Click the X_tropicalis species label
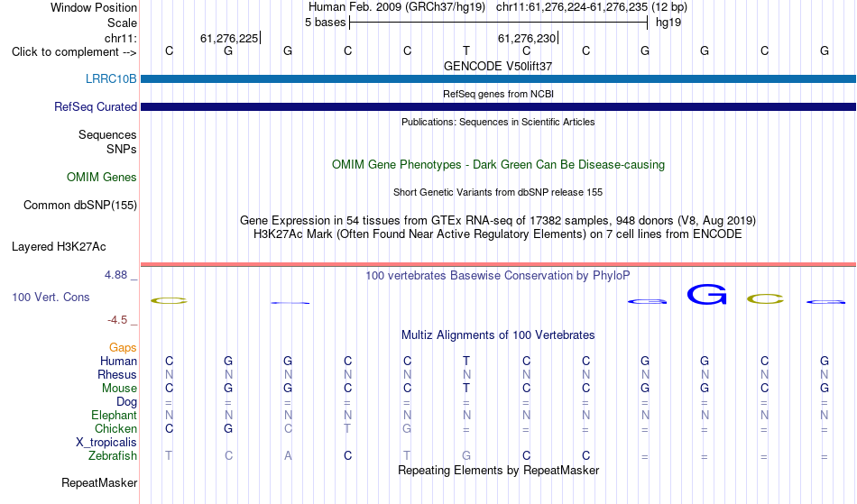The width and height of the screenshot is (857, 504). click(x=106, y=443)
